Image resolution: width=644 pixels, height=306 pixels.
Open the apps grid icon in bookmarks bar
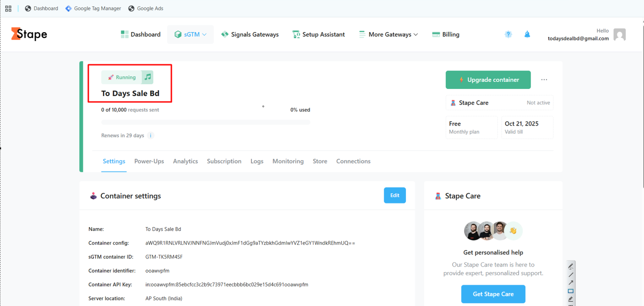(x=8, y=8)
